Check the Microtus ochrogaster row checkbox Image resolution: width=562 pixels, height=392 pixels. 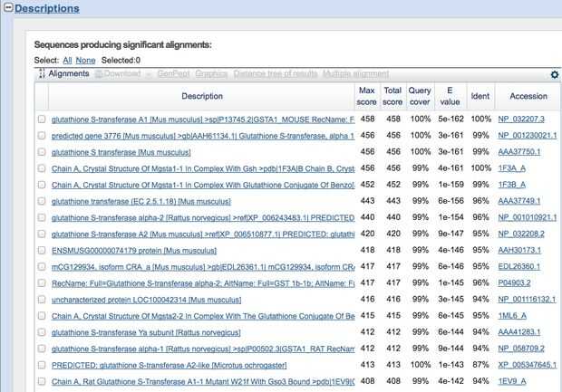click(42, 365)
